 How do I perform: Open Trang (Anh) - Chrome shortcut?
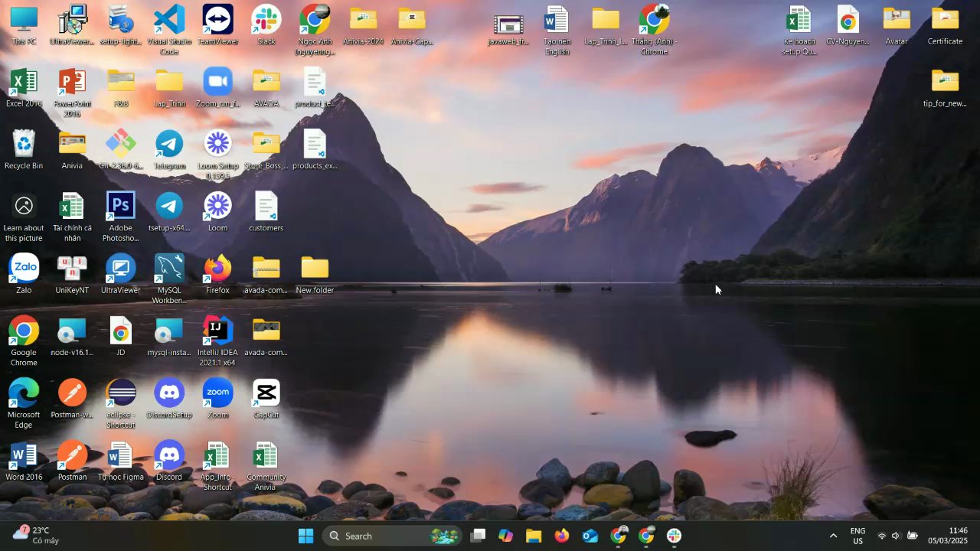[654, 30]
